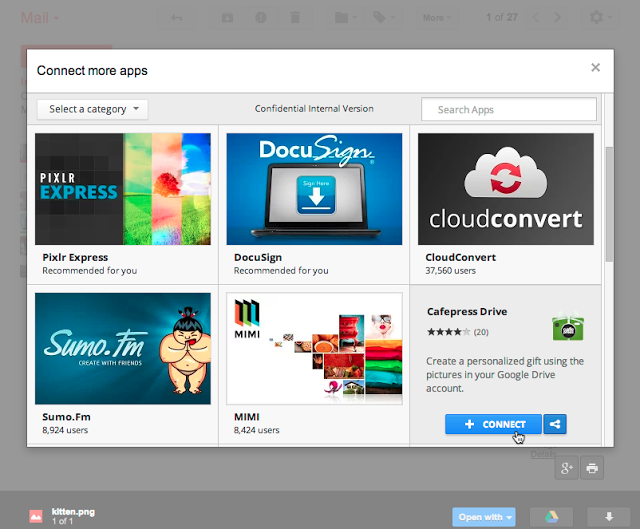Click the 37,560 users text

(451, 271)
